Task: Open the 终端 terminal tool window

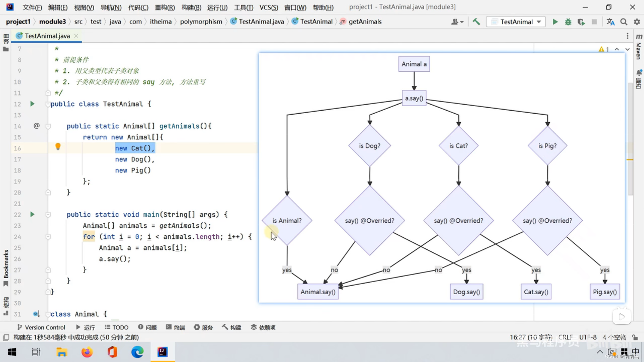Action: point(175,327)
